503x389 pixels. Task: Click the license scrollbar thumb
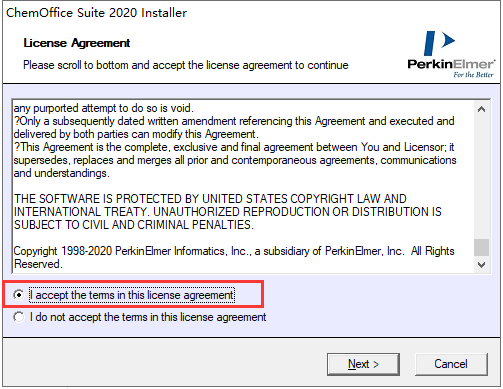click(481, 247)
